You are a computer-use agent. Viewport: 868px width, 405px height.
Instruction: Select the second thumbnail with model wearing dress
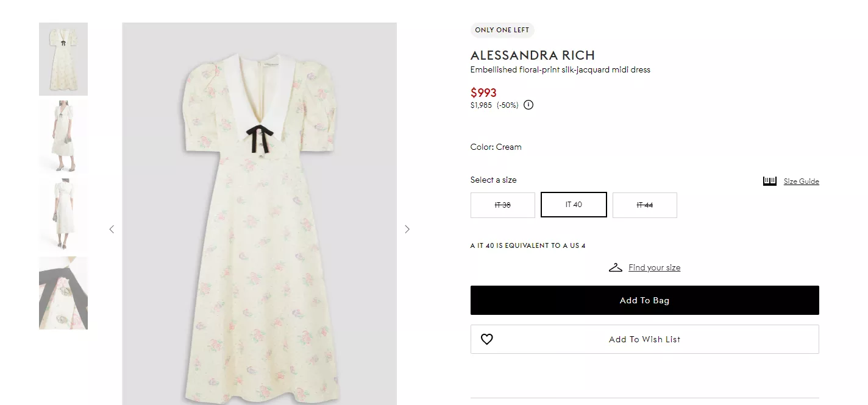[x=63, y=137]
